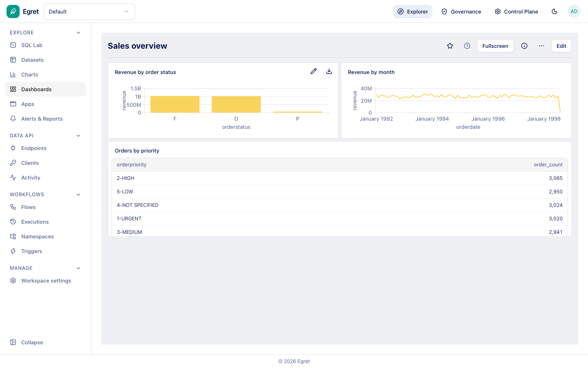588x368 pixels.
Task: Open Triggers
Action: pyautogui.click(x=45, y=251)
